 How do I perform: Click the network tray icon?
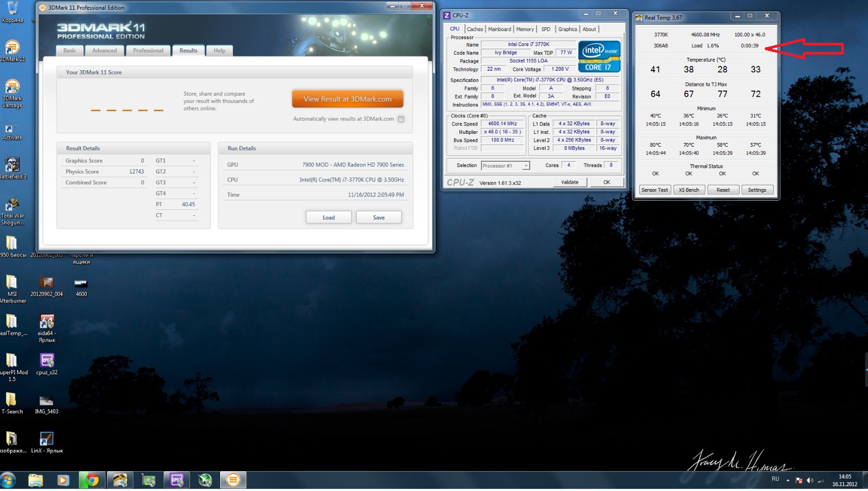tap(820, 480)
